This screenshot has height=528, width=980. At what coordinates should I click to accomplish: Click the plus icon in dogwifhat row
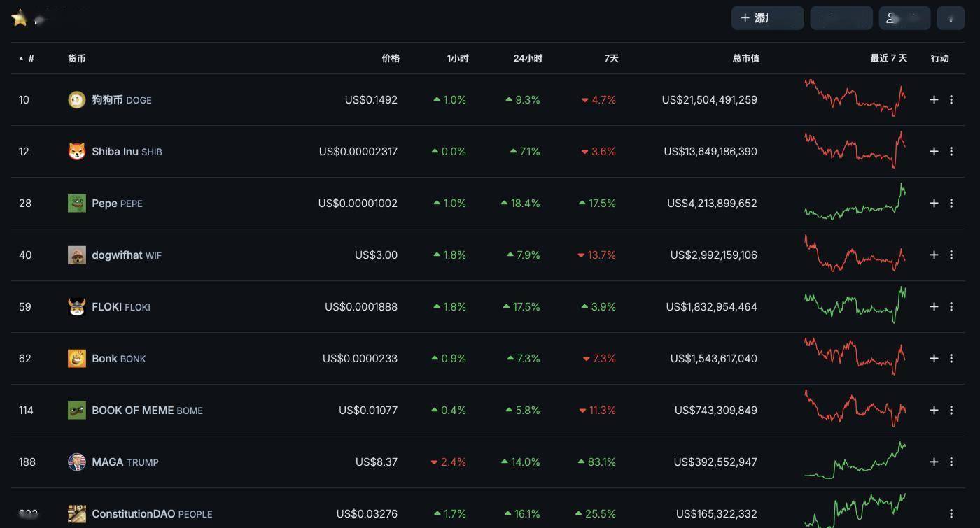[x=934, y=255]
